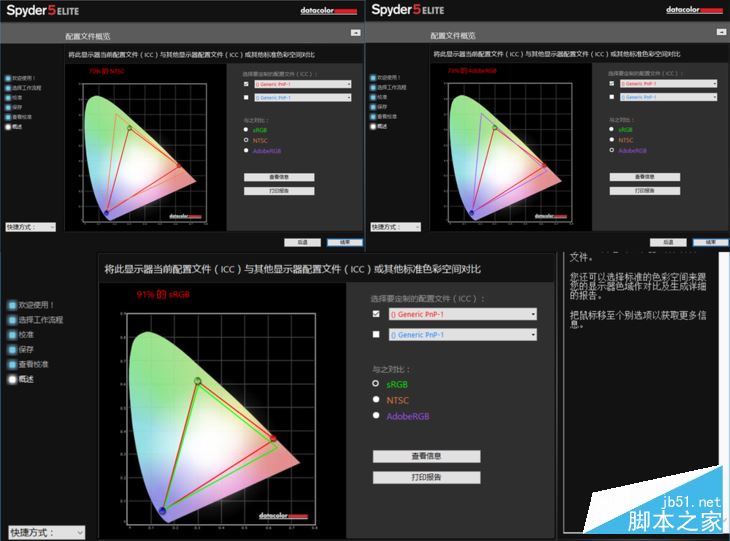Click 概述 step icon in top-left window

[x=8, y=127]
